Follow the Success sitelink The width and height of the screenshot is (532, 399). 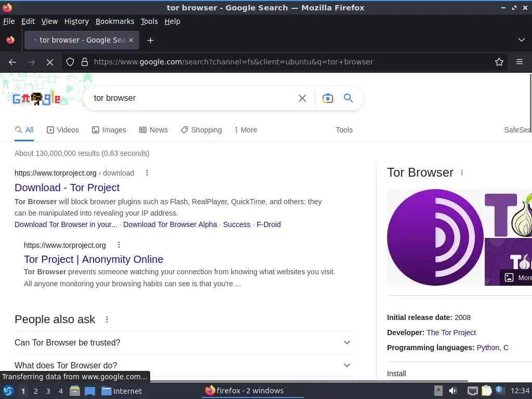[236, 224]
